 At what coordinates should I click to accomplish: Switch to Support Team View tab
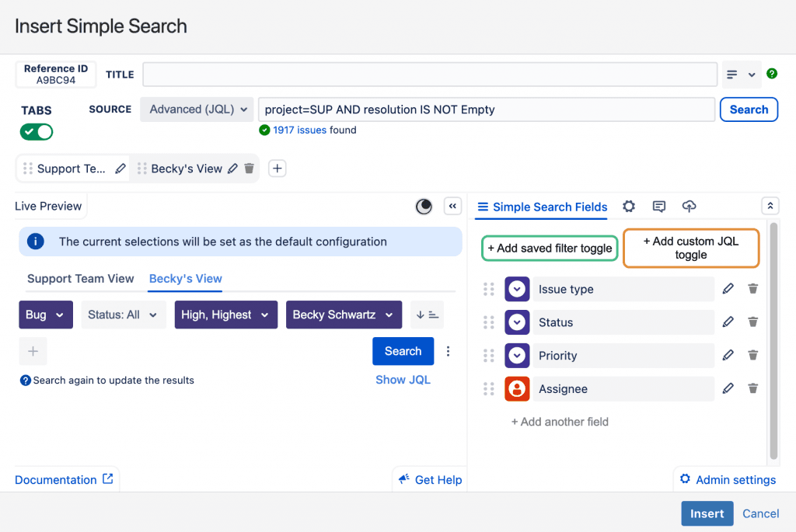coord(81,279)
